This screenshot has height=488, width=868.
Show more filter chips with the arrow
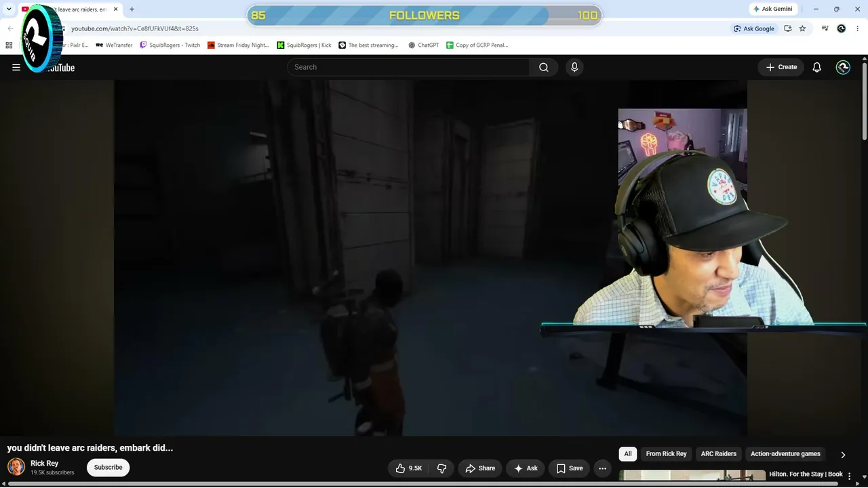(843, 455)
